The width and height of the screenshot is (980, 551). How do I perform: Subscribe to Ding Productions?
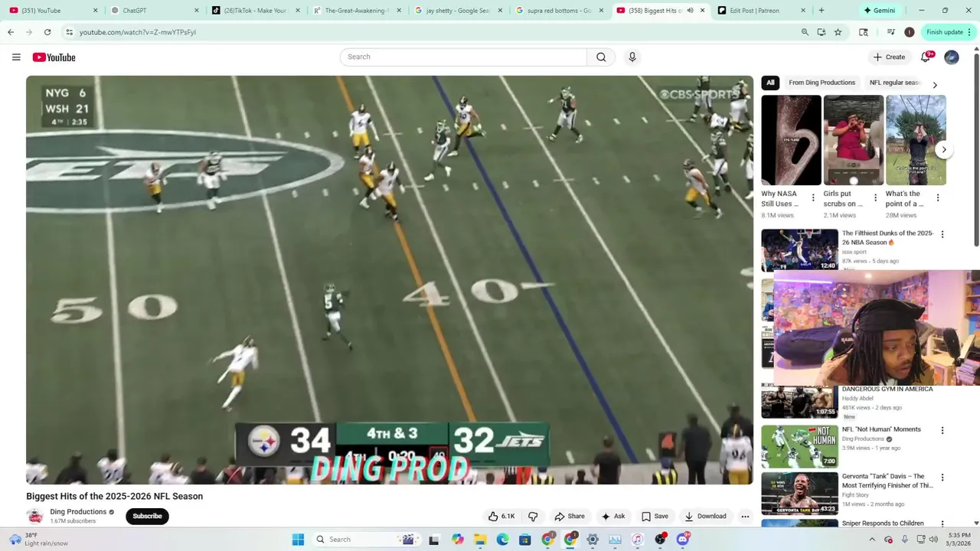tap(147, 517)
